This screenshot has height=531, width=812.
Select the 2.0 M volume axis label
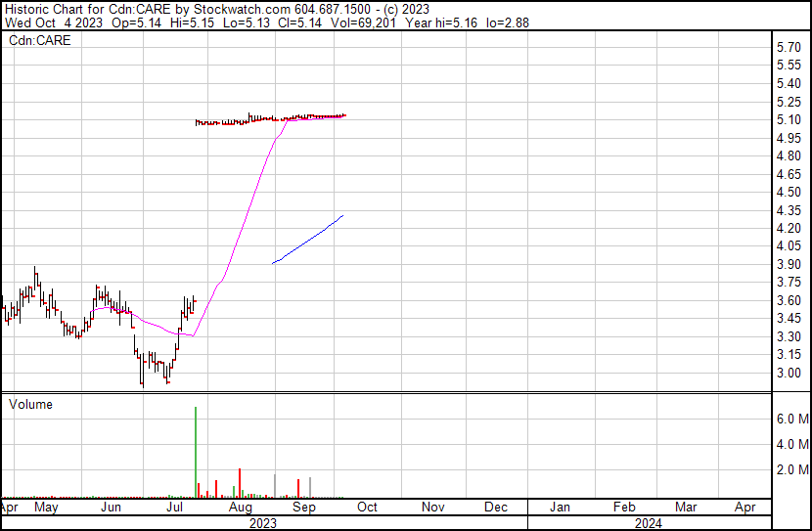[790, 470]
